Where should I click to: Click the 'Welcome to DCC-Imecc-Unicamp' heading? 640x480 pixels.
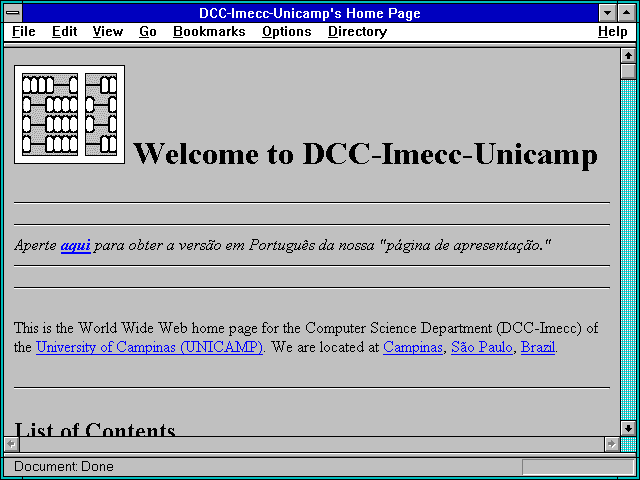coord(365,154)
